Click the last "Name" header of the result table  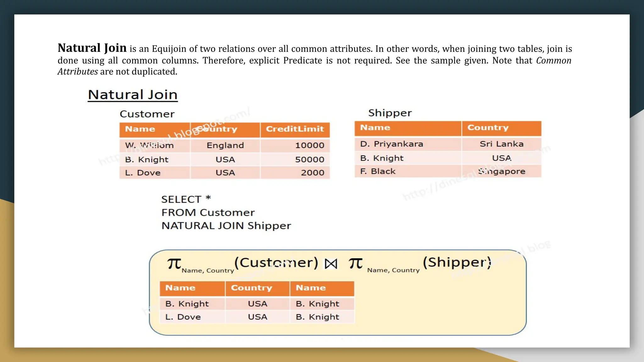pyautogui.click(x=322, y=288)
